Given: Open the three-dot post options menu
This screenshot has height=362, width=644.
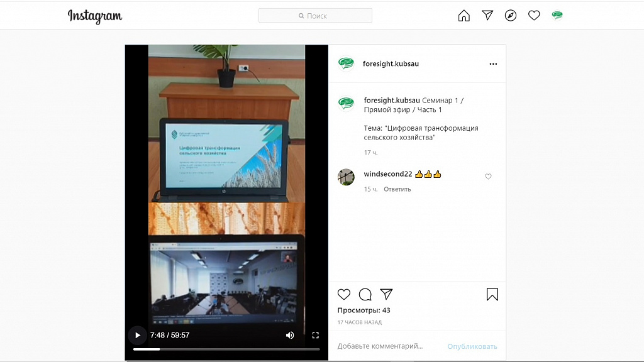Looking at the screenshot, I should tap(493, 64).
